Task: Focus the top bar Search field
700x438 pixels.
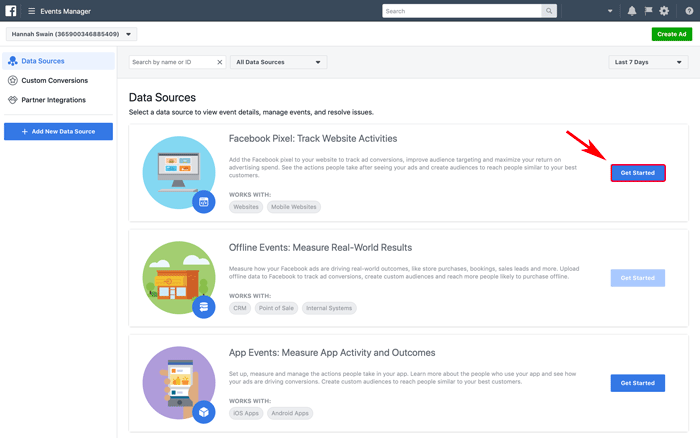Action: (x=462, y=11)
